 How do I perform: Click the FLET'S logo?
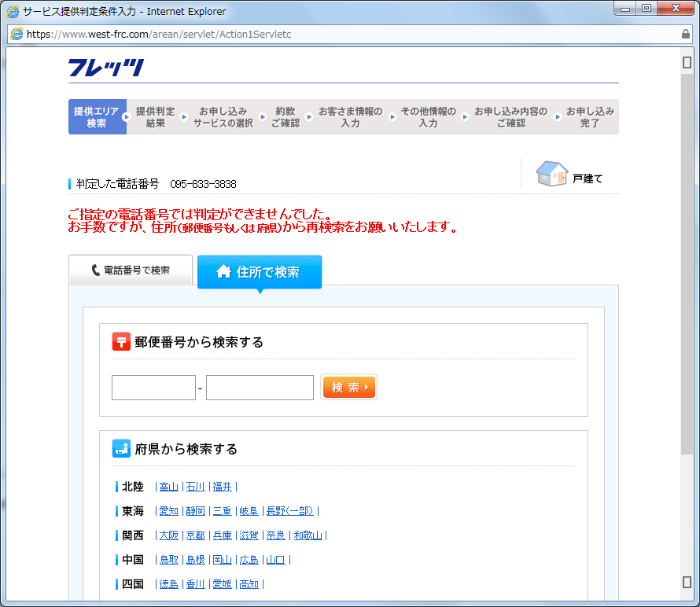[x=106, y=68]
